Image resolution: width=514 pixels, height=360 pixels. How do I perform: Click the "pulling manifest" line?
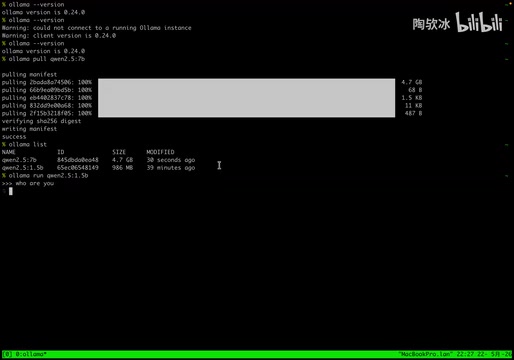(x=29, y=74)
